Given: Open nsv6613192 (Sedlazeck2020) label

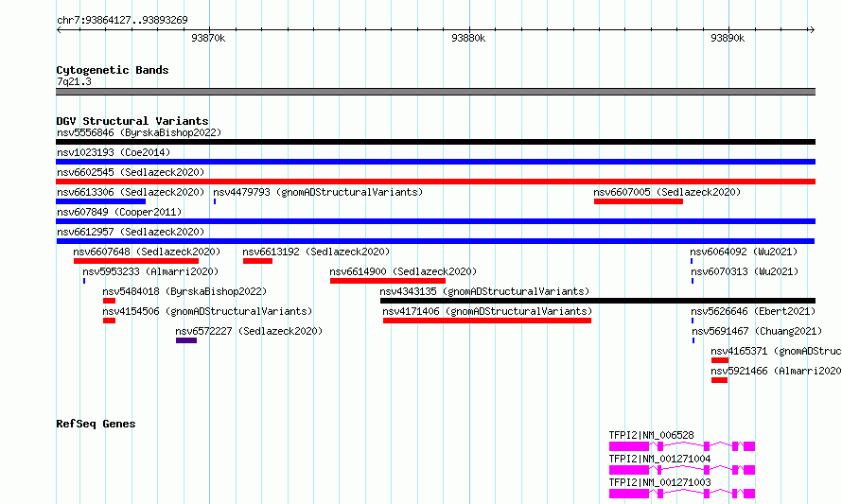Looking at the screenshot, I should 316,252.
